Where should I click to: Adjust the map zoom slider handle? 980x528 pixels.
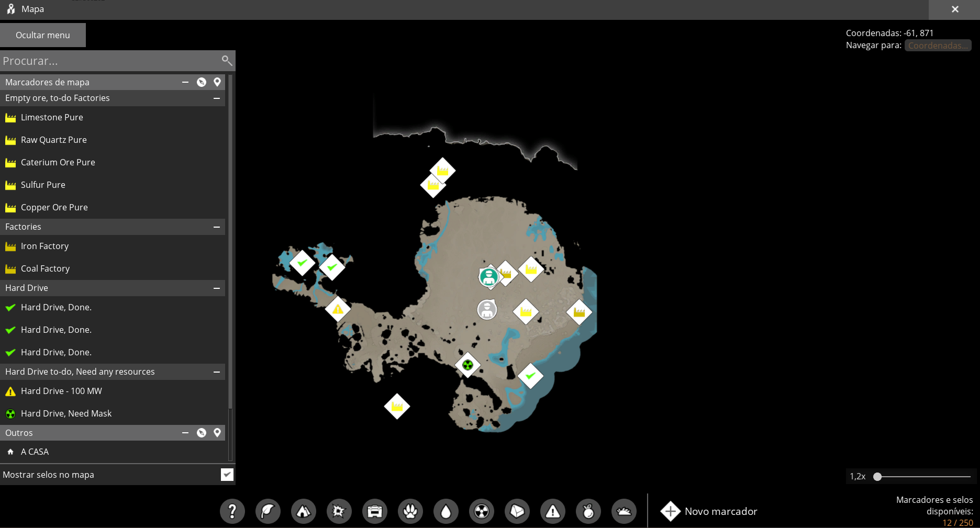point(878,477)
